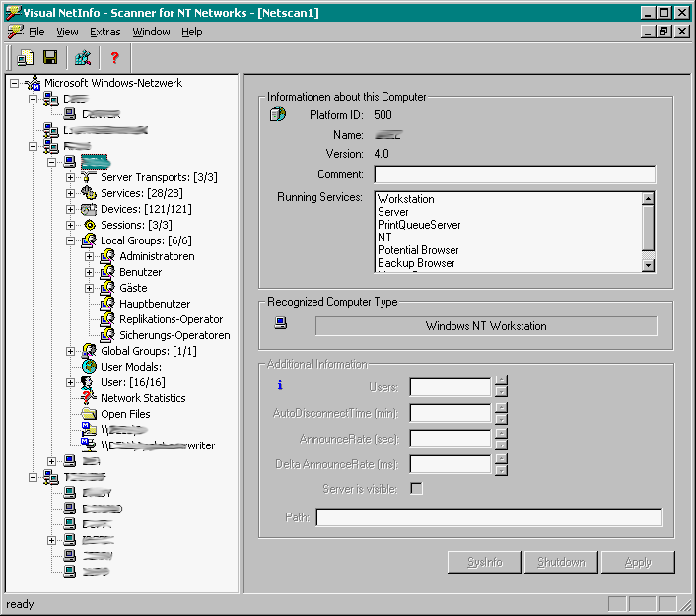The width and height of the screenshot is (696, 616).
Task: Click into the Comment text field
Action: (x=514, y=174)
